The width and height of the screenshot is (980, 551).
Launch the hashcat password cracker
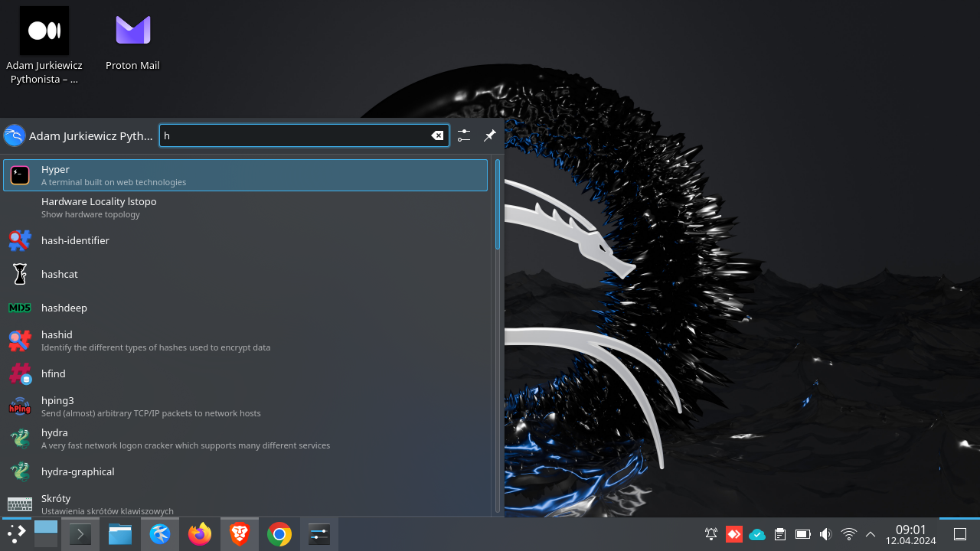pos(59,274)
